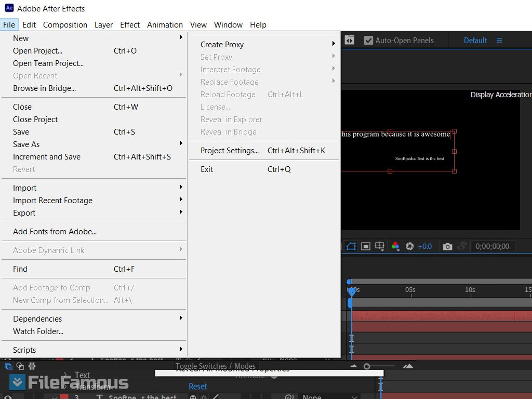Click the transfer controls pane icon

[20, 366]
